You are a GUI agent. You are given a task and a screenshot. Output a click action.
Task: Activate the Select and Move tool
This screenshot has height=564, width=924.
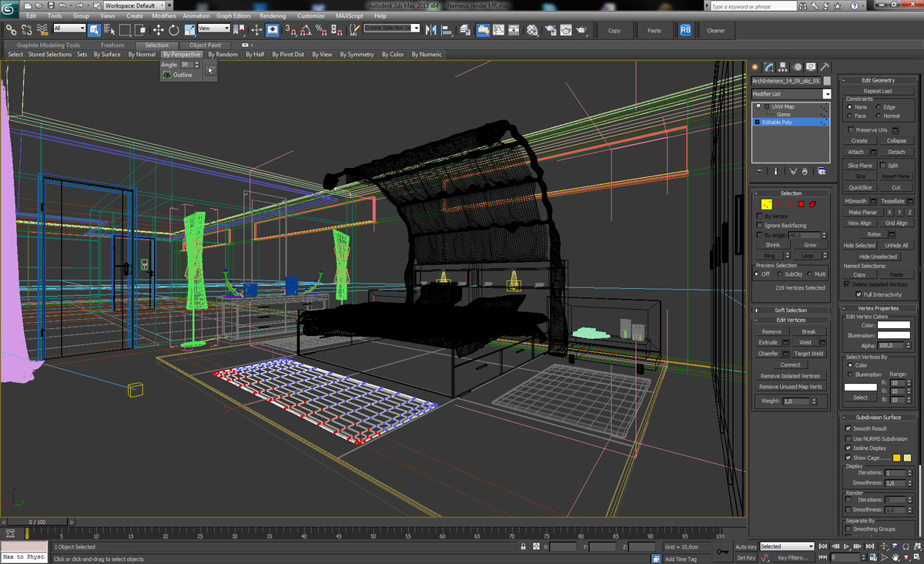click(x=158, y=30)
